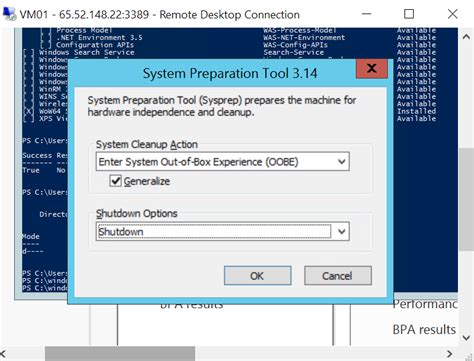
Task: Click the horizontal scrollbar right arrow
Action: (x=450, y=353)
